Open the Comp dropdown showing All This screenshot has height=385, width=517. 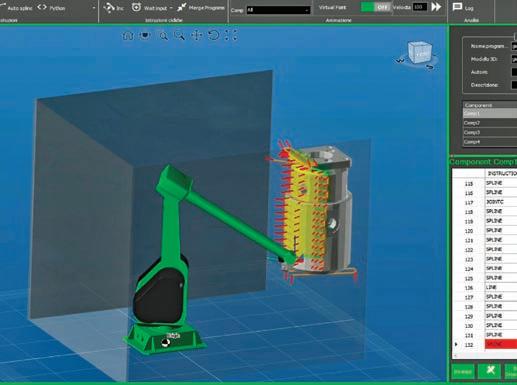point(278,10)
